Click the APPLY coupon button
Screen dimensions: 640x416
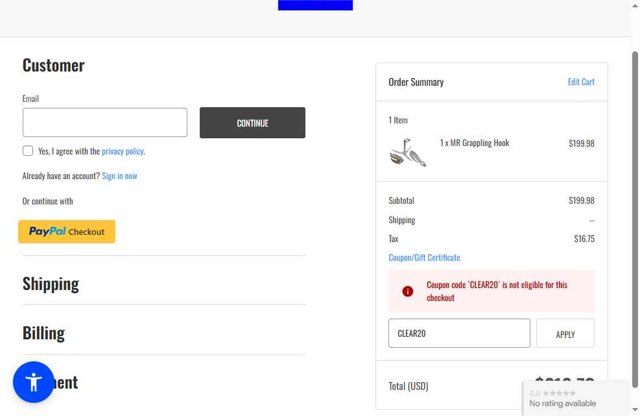click(x=565, y=334)
